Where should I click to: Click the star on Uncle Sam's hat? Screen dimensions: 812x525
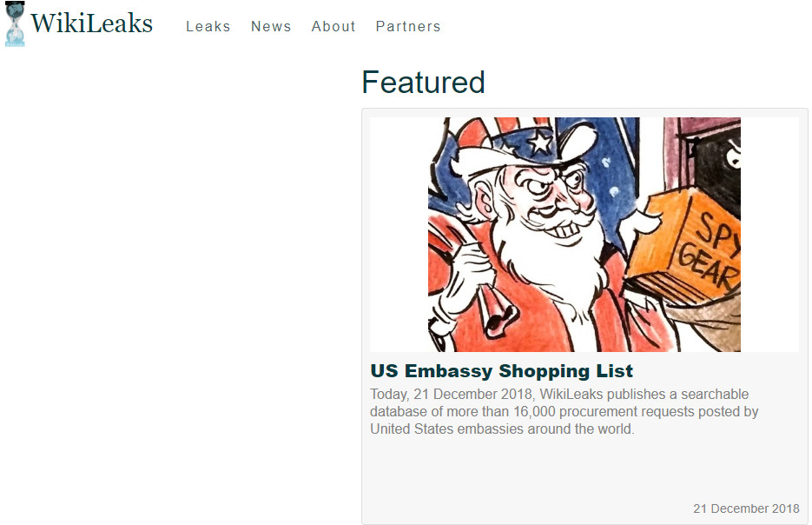click(x=540, y=141)
